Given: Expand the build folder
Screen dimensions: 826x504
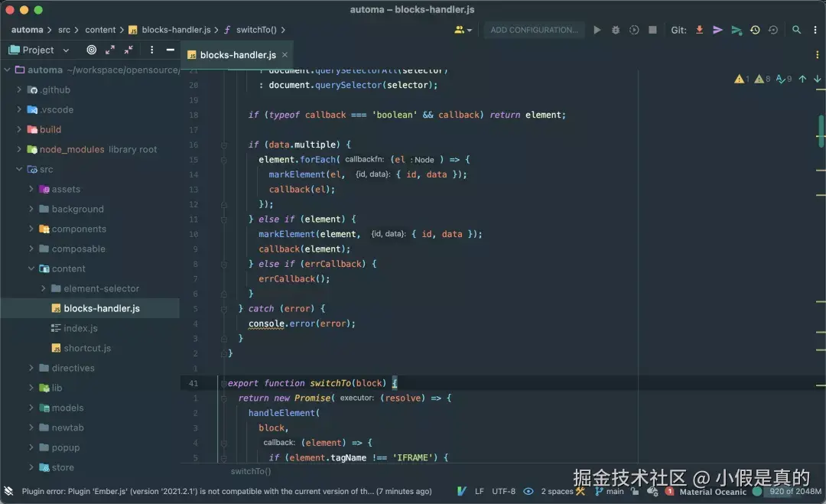Looking at the screenshot, I should click(x=19, y=129).
